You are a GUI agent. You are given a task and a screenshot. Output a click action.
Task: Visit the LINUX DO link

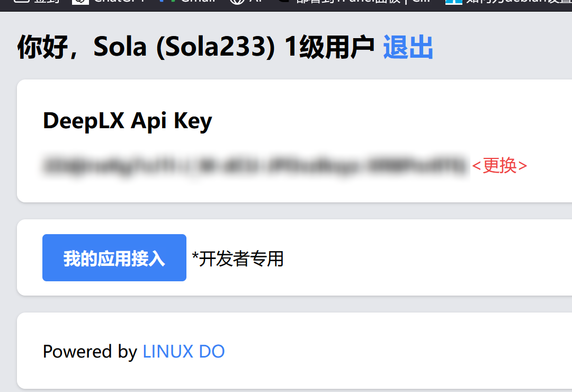tap(183, 352)
